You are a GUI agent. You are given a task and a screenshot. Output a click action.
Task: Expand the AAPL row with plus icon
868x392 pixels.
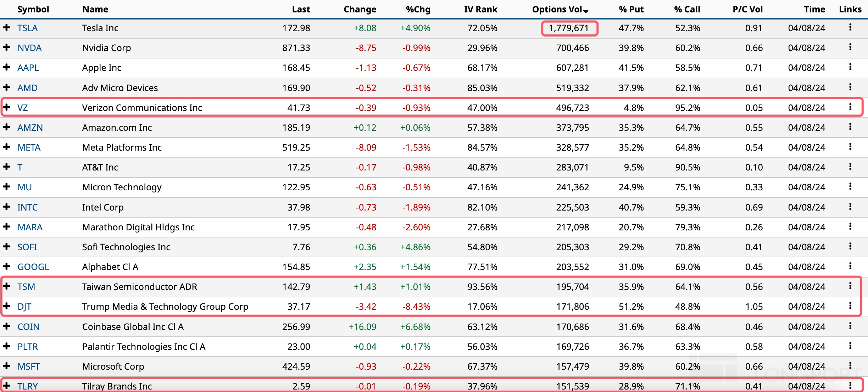pyautogui.click(x=6, y=67)
